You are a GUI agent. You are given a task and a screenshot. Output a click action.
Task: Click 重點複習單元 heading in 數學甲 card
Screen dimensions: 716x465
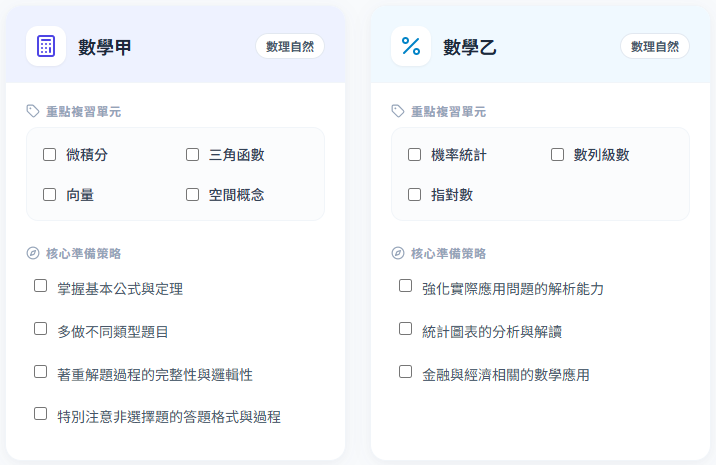pyautogui.click(x=84, y=111)
